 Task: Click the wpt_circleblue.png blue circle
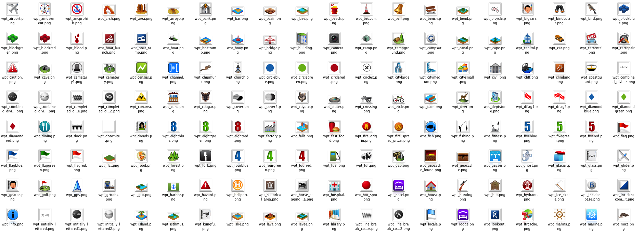270,68
